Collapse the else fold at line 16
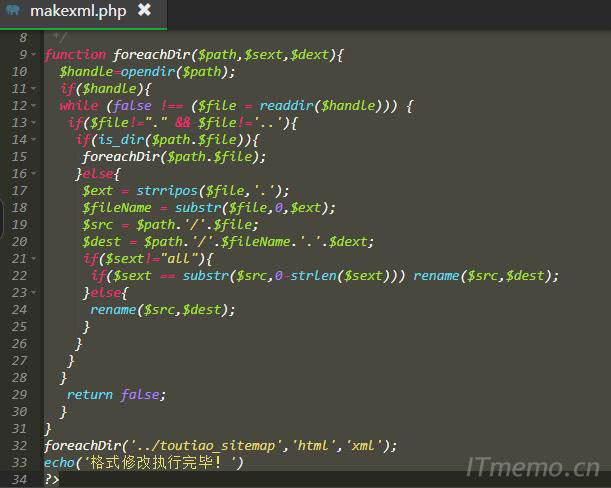The width and height of the screenshot is (611, 488). 34,173
